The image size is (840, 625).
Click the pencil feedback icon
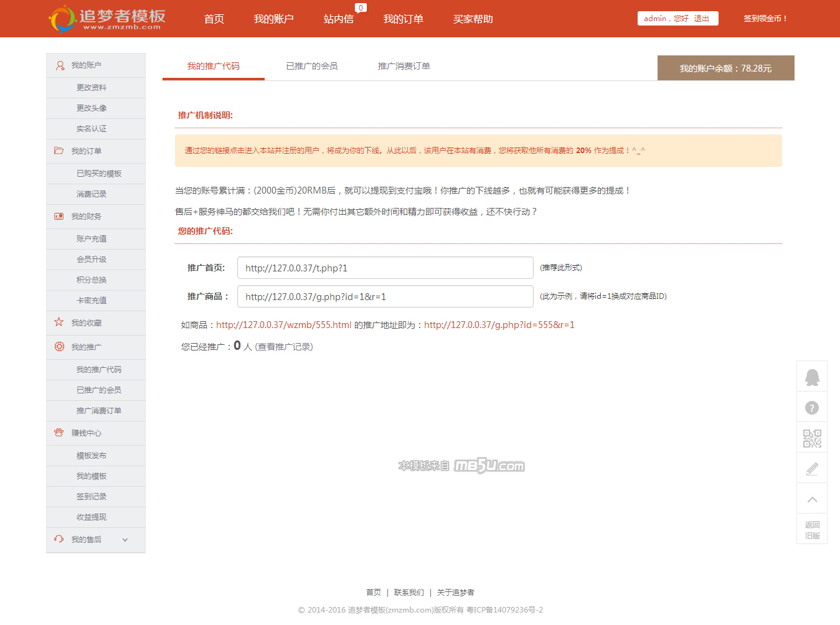[812, 469]
